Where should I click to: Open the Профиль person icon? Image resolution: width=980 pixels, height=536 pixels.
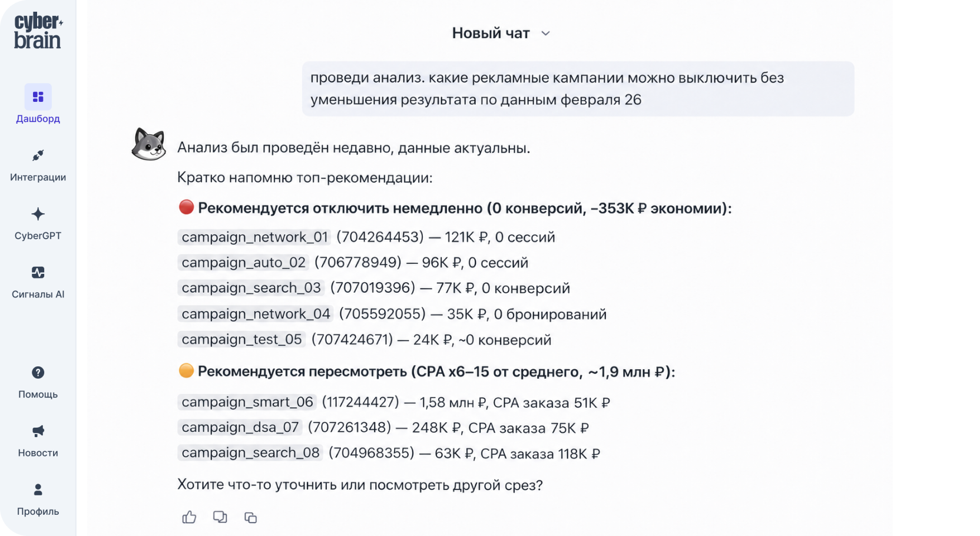(x=38, y=489)
